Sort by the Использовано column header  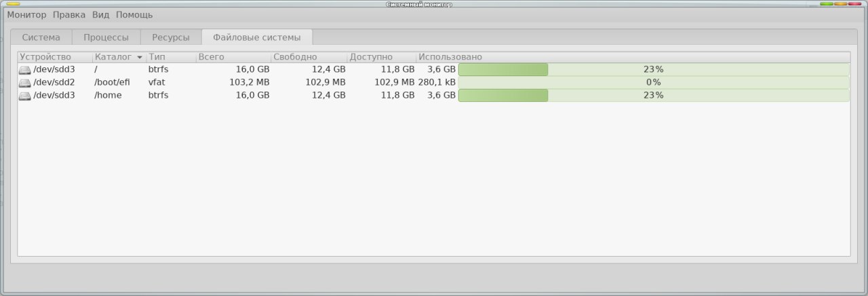[633, 57]
